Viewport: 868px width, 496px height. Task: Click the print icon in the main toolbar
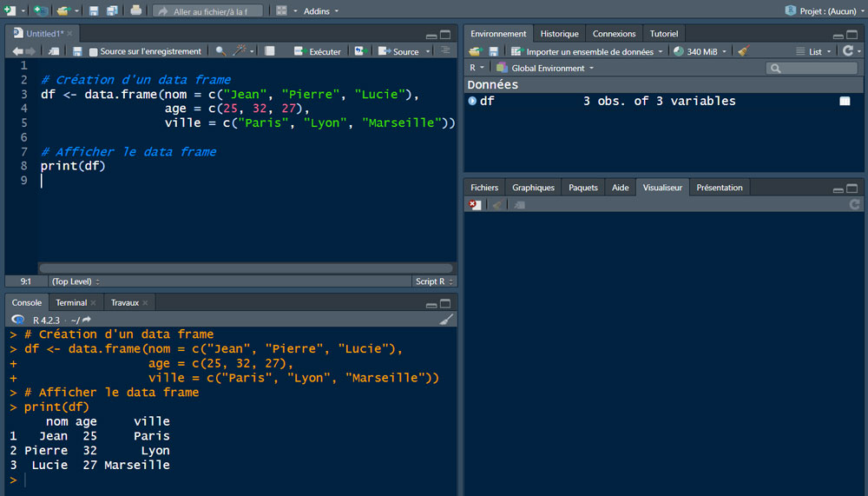tap(136, 10)
